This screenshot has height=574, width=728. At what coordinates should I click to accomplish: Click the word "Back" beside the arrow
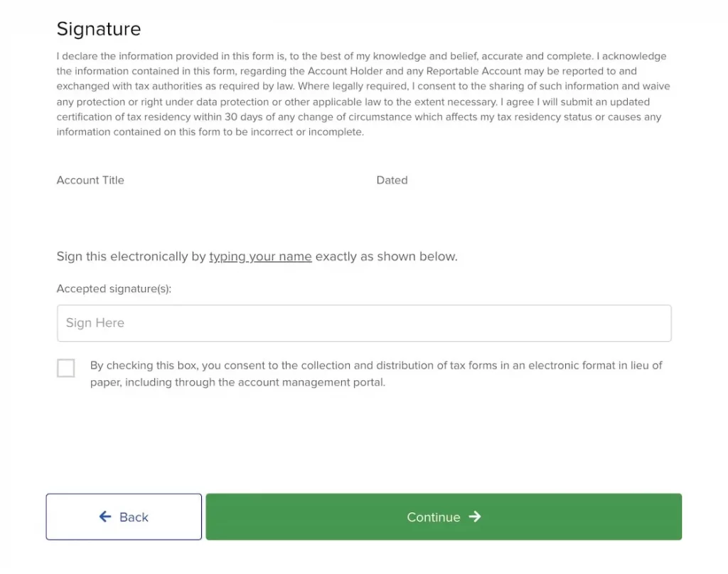click(x=134, y=517)
